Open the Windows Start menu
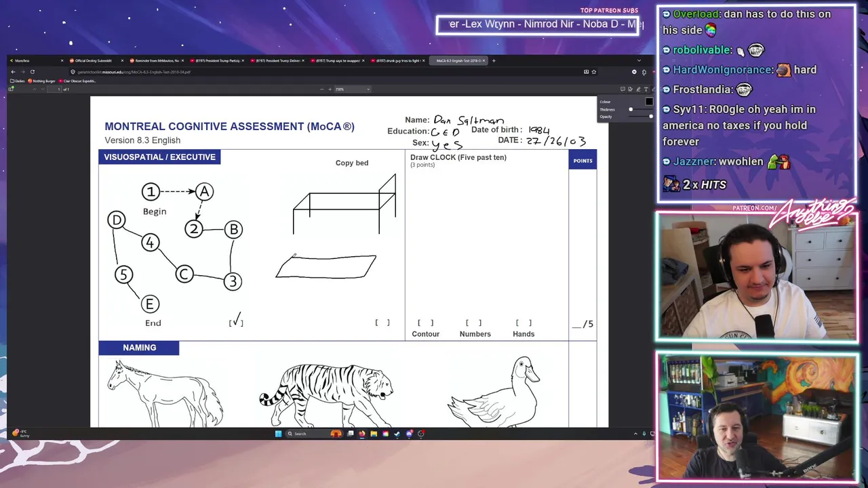This screenshot has width=868, height=488. tap(278, 434)
